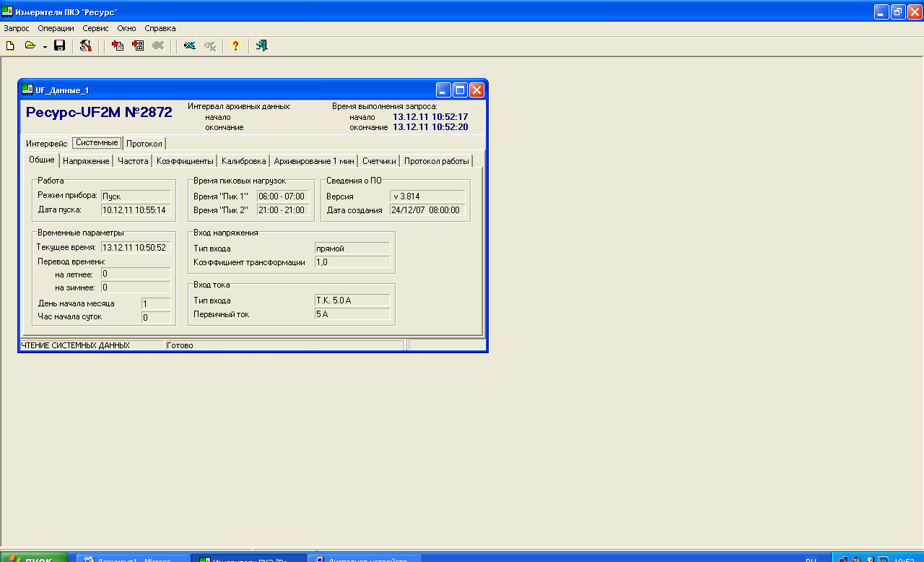Click the Текущее время field 13.12.11 10:50:52
924x562 pixels.
pos(136,248)
